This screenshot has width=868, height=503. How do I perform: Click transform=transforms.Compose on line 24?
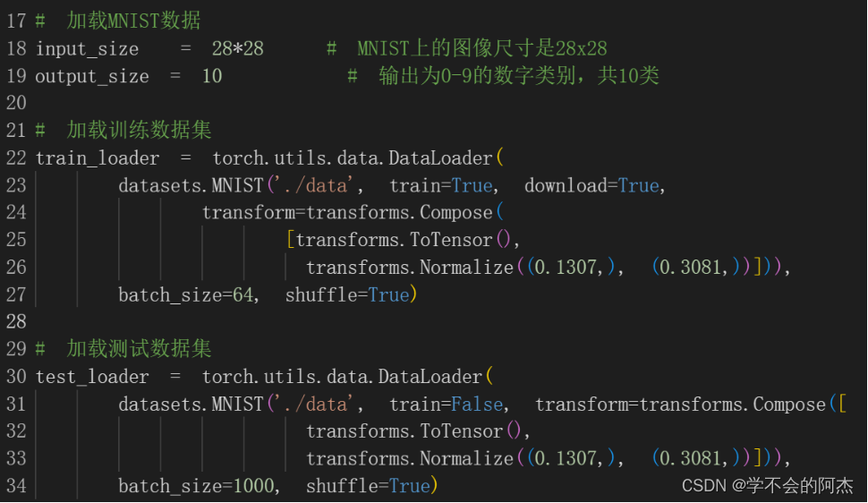tap(347, 213)
